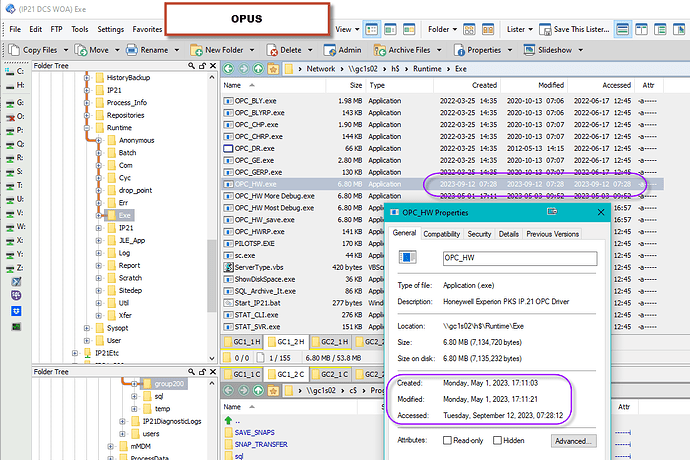
Task: Select file OPC_DR.exe
Action: 254,148
